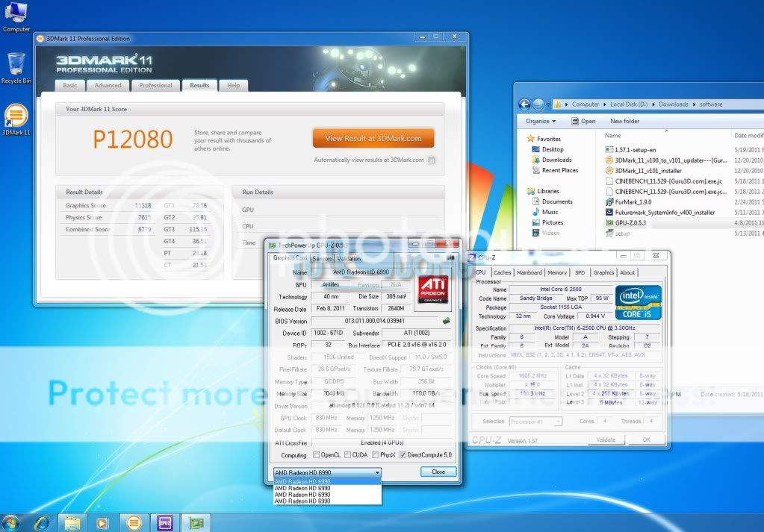The image size is (764, 532).
Task: Click the GPU-Z screenshot camera icon
Action: (450, 258)
